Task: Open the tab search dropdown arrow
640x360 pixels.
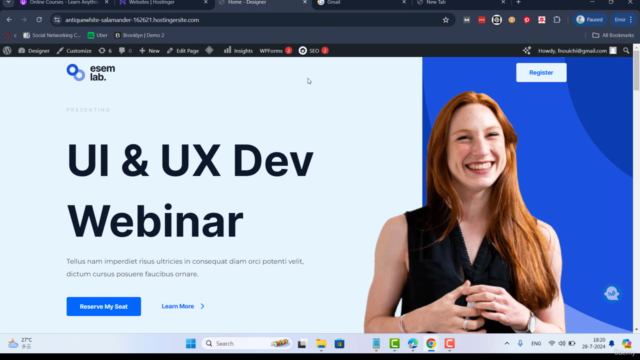Action: point(8,2)
